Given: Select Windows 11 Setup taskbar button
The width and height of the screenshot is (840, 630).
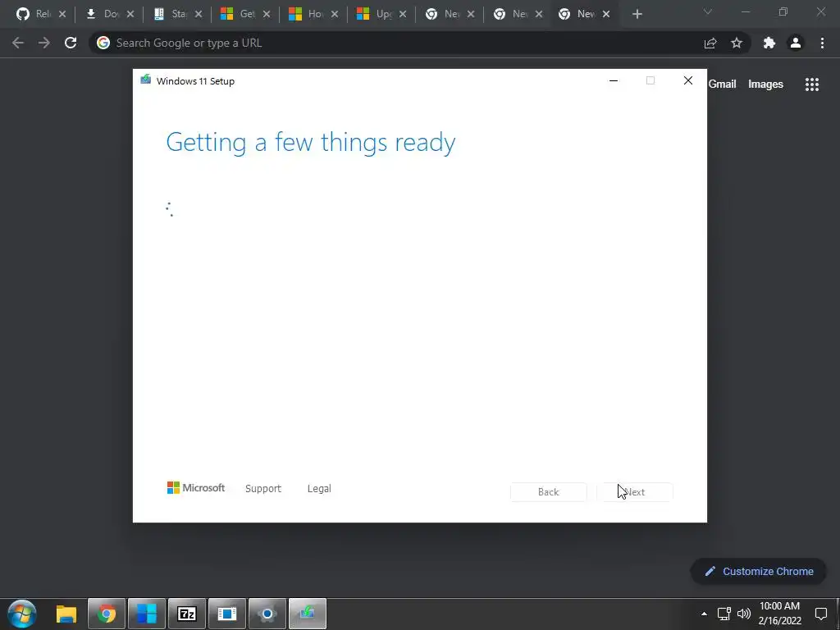Looking at the screenshot, I should [x=308, y=614].
